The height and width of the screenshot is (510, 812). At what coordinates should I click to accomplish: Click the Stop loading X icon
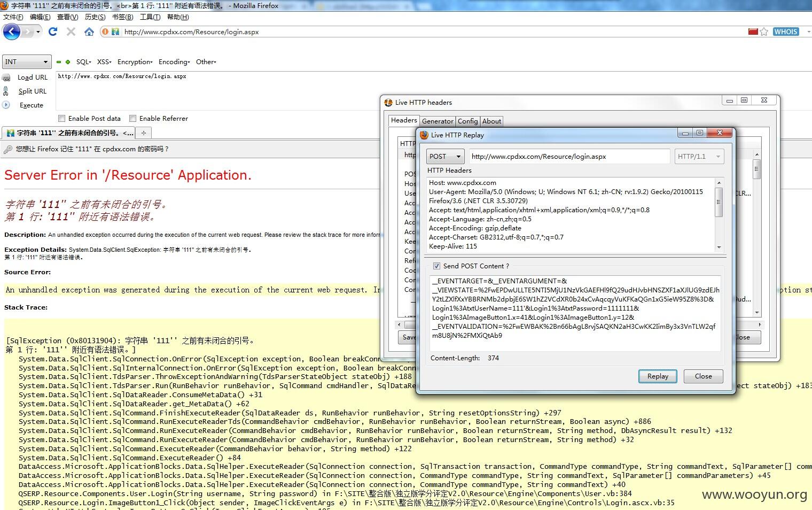coord(71,32)
